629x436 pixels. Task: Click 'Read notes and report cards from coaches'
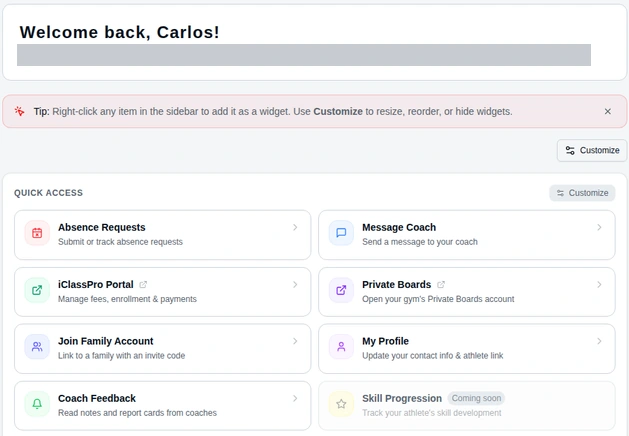coord(137,413)
